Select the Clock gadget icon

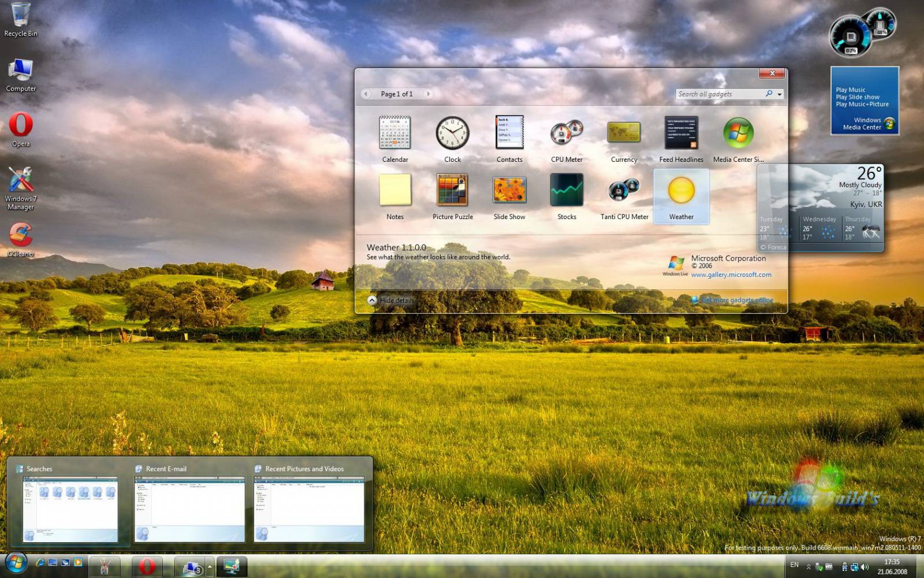click(x=452, y=132)
